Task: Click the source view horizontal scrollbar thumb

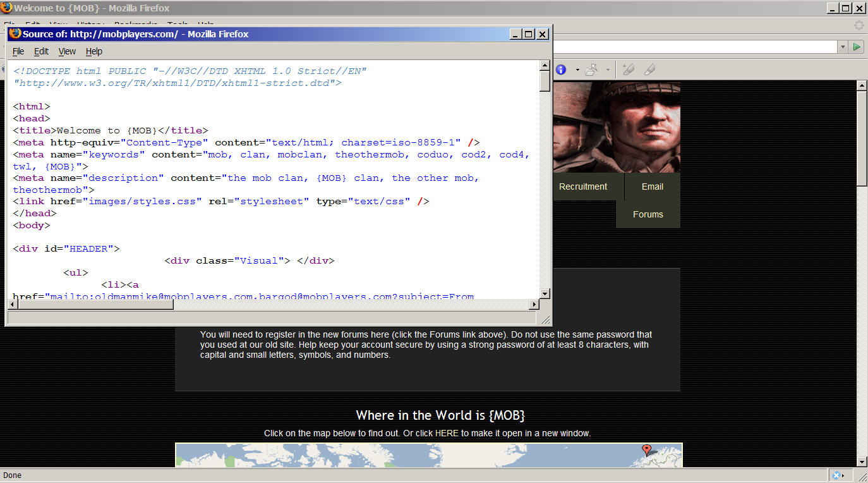Action: click(95, 305)
